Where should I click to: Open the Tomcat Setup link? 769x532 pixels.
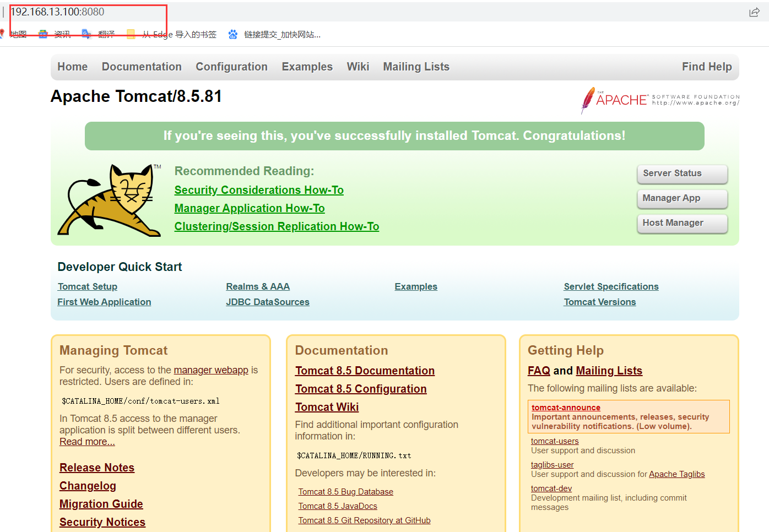(x=88, y=286)
